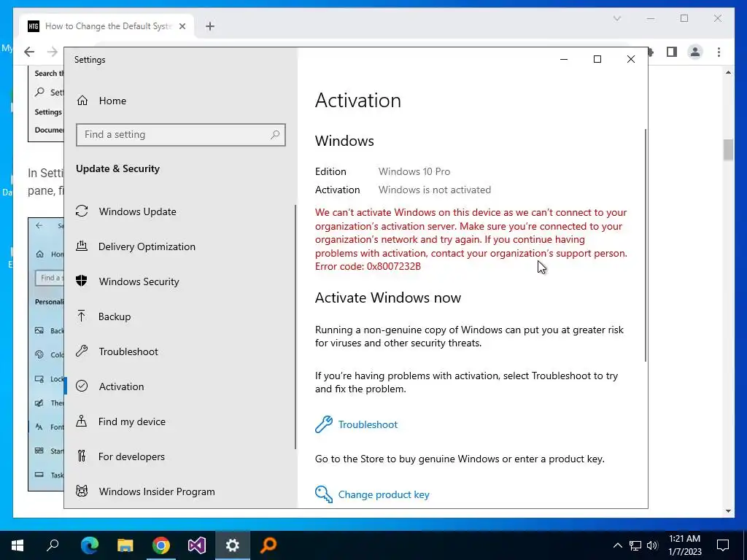Screen dimensions: 747x560
Task: Click the Windows 10 Pro edition text
Action: pos(414,171)
